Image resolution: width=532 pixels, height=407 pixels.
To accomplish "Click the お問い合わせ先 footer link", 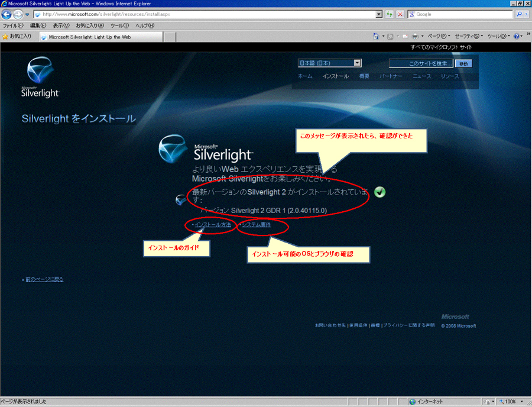I will pyautogui.click(x=330, y=325).
